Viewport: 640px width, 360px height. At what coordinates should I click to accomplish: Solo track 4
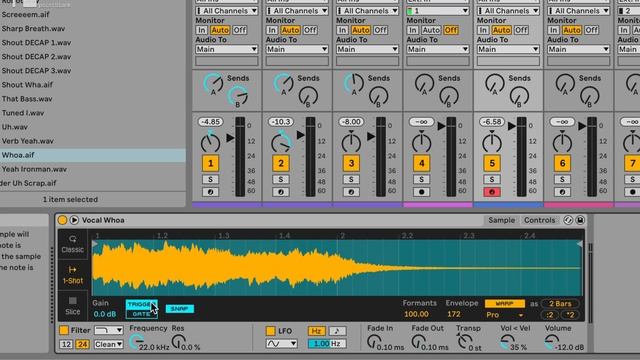point(422,179)
